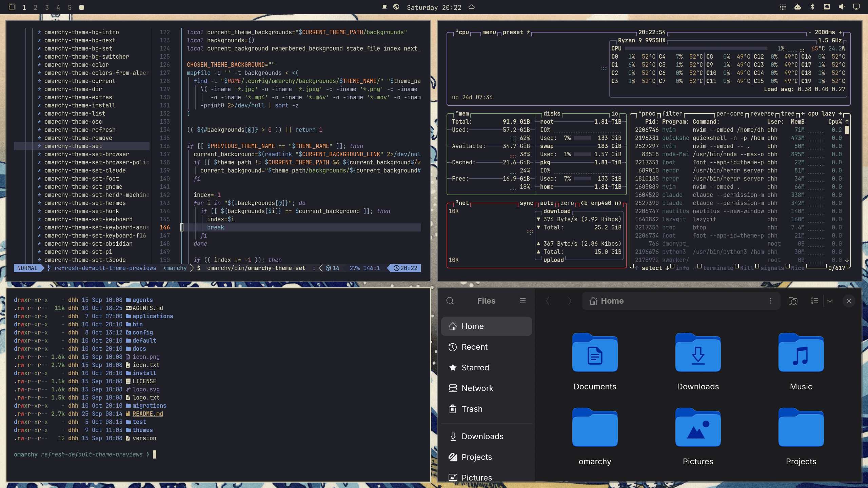Select the nautilus process row in btop
Screen dimensions: 868x488
pos(738,211)
